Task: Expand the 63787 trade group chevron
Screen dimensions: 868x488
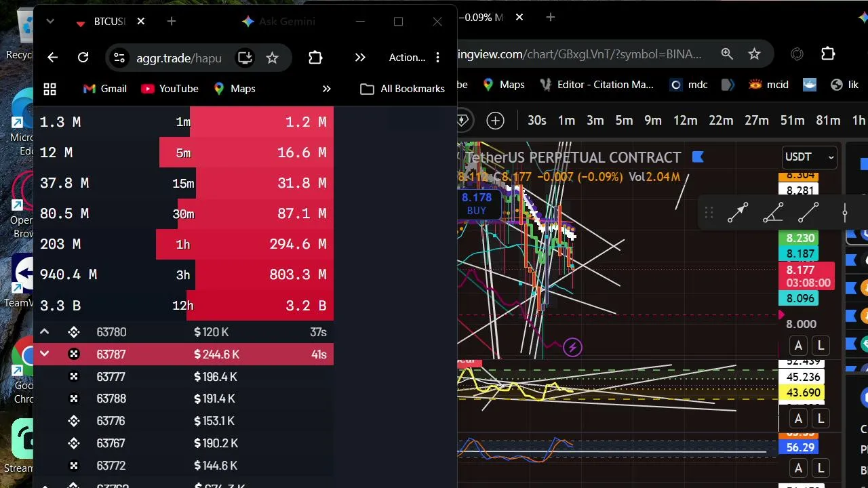Action: coord(44,354)
